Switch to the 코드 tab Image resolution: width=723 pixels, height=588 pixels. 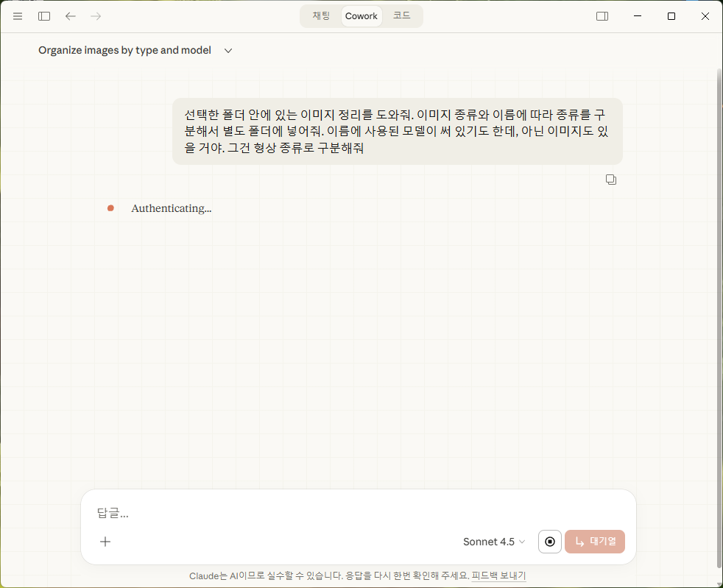click(x=401, y=16)
